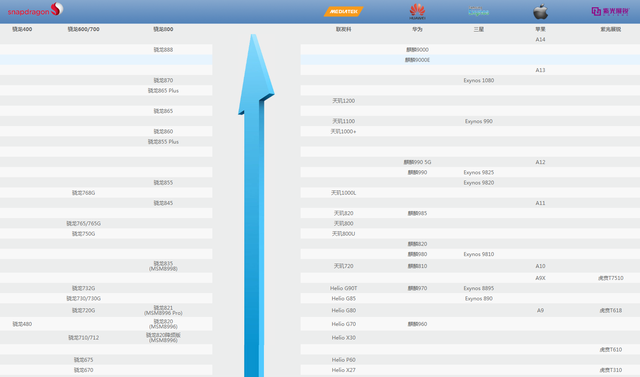Click the MediaTek logo
The width and height of the screenshot is (640, 377).
click(344, 11)
